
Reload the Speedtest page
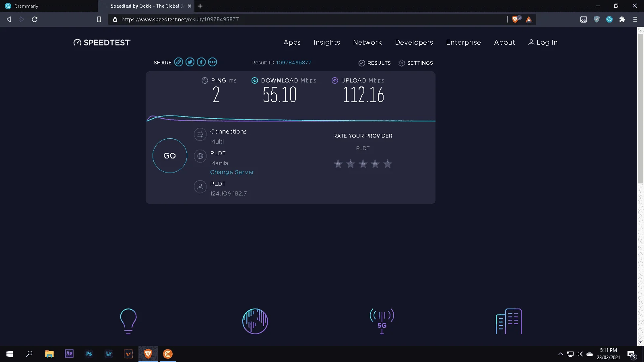(x=35, y=19)
